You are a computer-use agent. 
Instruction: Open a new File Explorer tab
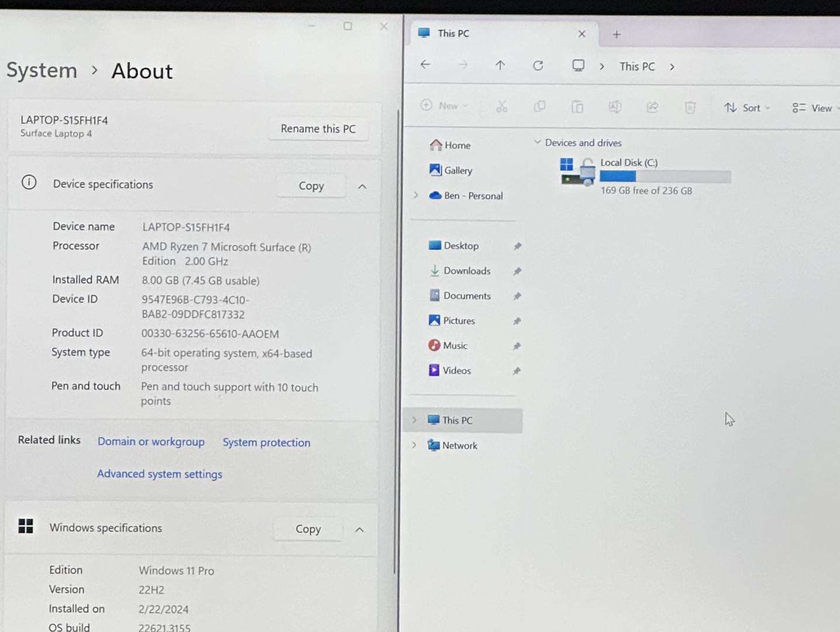coord(617,35)
